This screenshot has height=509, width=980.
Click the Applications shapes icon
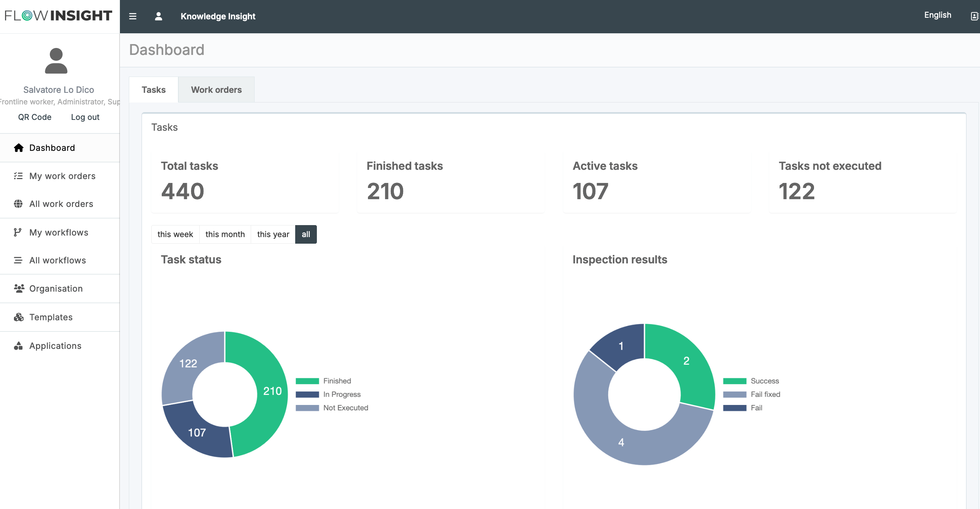coord(18,346)
